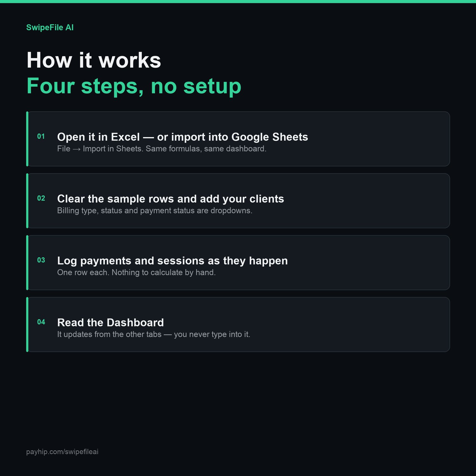Viewport: 476px width, 476px height.
Task: Click the "Billing type, status" dropdowns description
Action: 155,211
